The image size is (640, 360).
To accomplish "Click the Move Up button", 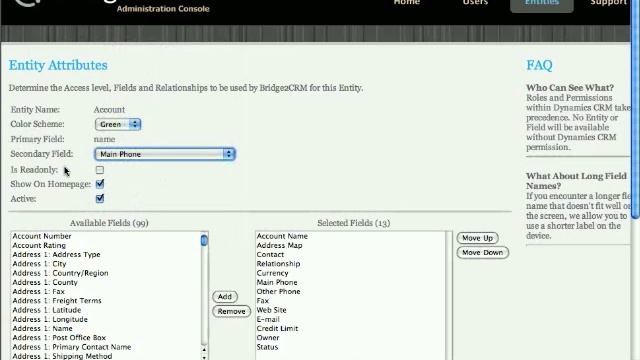I will pyautogui.click(x=478, y=238).
